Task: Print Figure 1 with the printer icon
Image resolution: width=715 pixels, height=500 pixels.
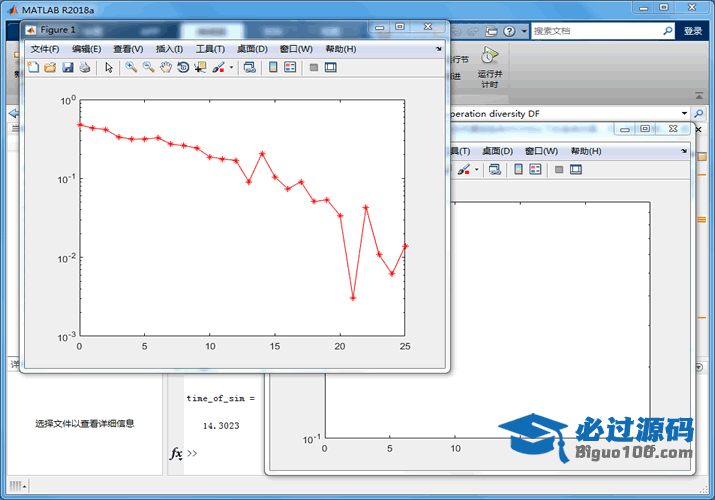Action: coord(85,68)
